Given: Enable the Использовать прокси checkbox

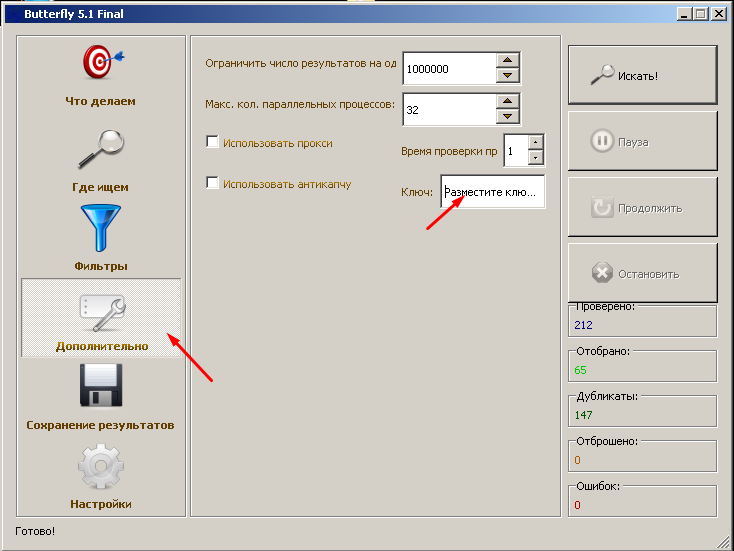Looking at the screenshot, I should pos(212,143).
